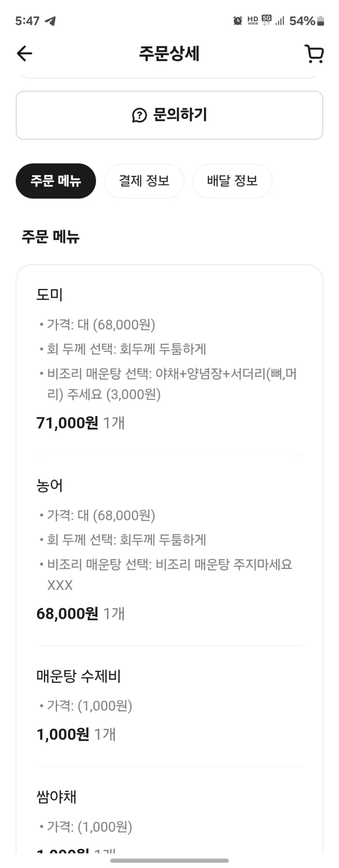Tap the 문의하기 button
Viewport: 339px width, 868px height.
(x=169, y=115)
